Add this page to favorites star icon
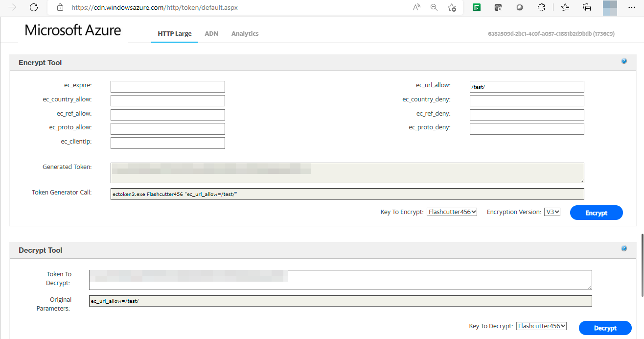This screenshot has width=644, height=339. click(x=452, y=7)
